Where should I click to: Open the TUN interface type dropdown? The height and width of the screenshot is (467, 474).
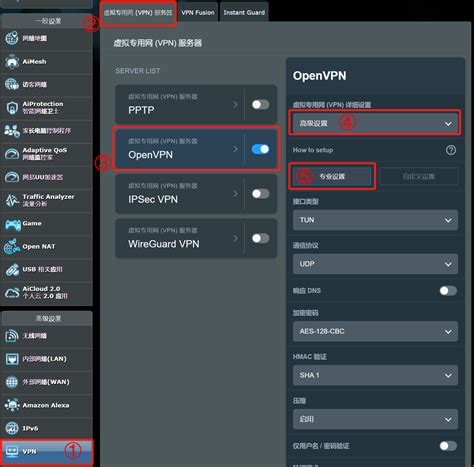coord(375,220)
